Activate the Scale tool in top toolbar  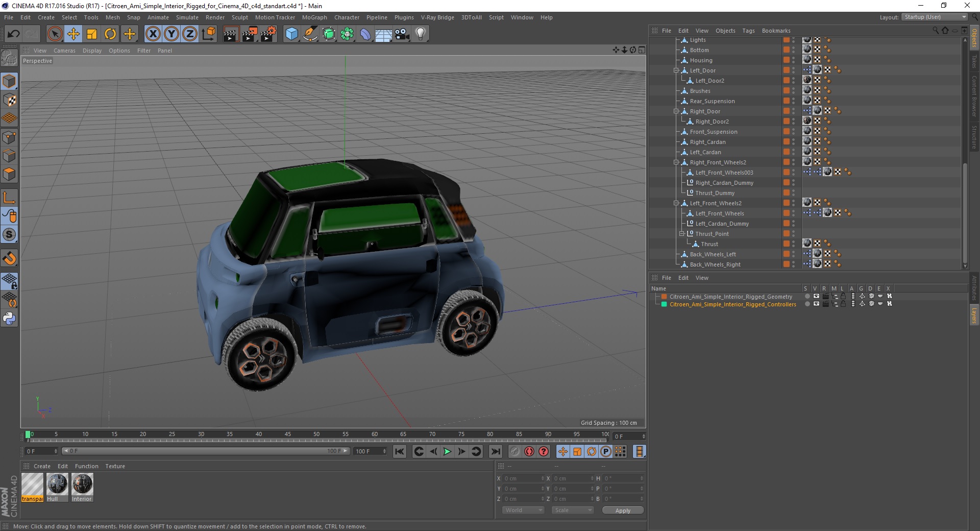click(x=92, y=34)
